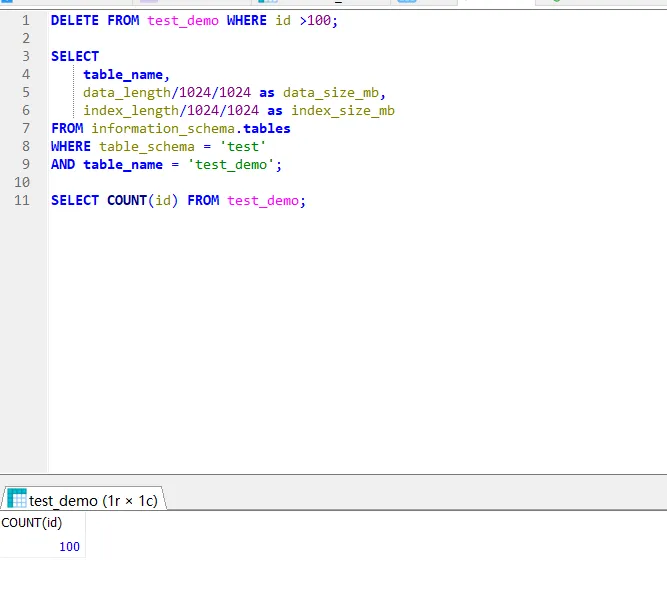Click the COUNT(id) column header
The image size is (667, 591).
pyautogui.click(x=32, y=522)
